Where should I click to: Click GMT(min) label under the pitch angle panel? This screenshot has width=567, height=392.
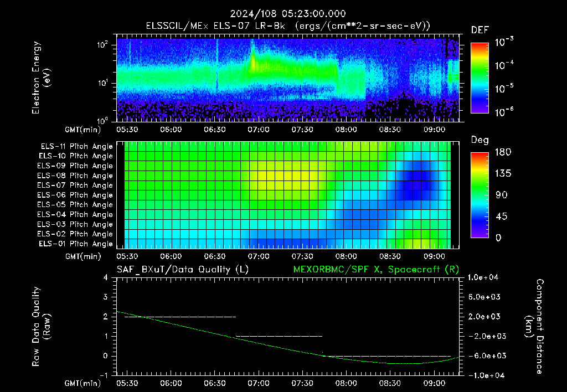coord(83,256)
